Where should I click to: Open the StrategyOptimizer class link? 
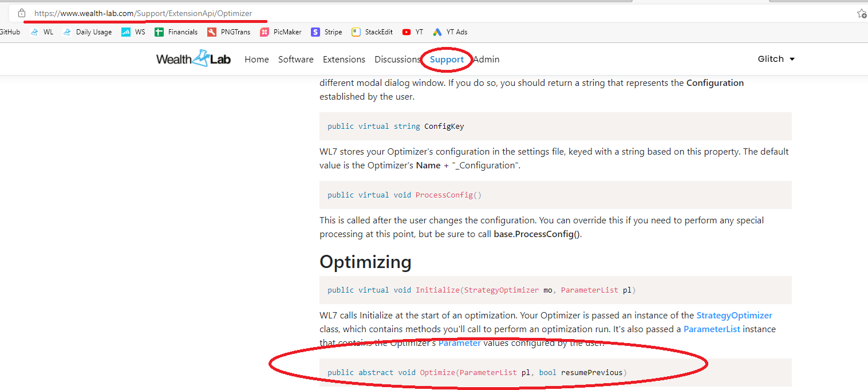click(734, 315)
